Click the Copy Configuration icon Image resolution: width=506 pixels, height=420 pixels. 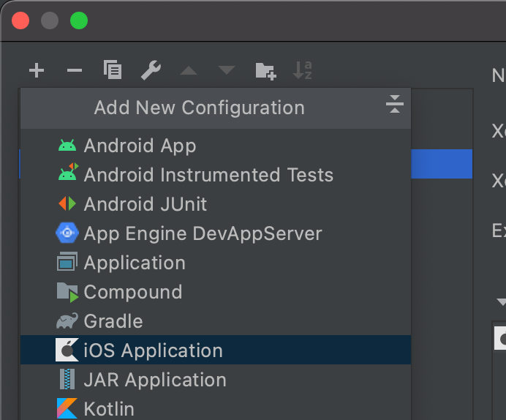(113, 70)
